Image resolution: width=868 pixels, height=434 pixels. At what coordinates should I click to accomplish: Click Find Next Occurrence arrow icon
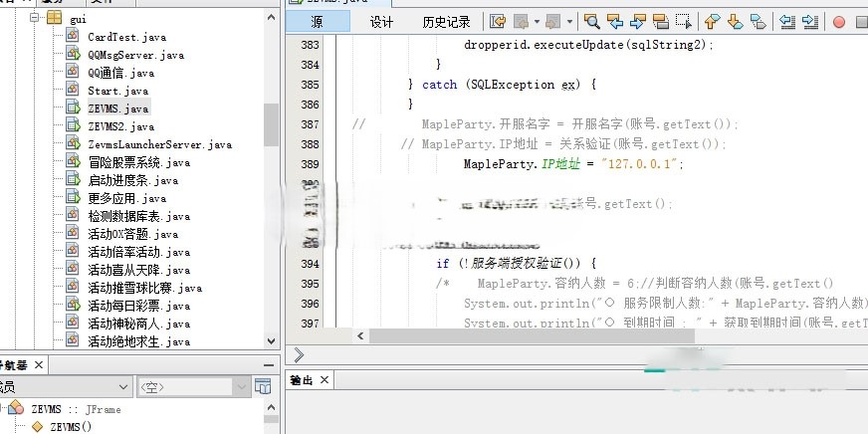click(638, 21)
